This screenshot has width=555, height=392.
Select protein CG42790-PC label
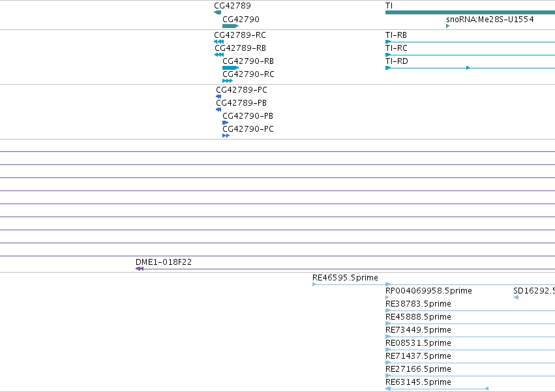(248, 129)
